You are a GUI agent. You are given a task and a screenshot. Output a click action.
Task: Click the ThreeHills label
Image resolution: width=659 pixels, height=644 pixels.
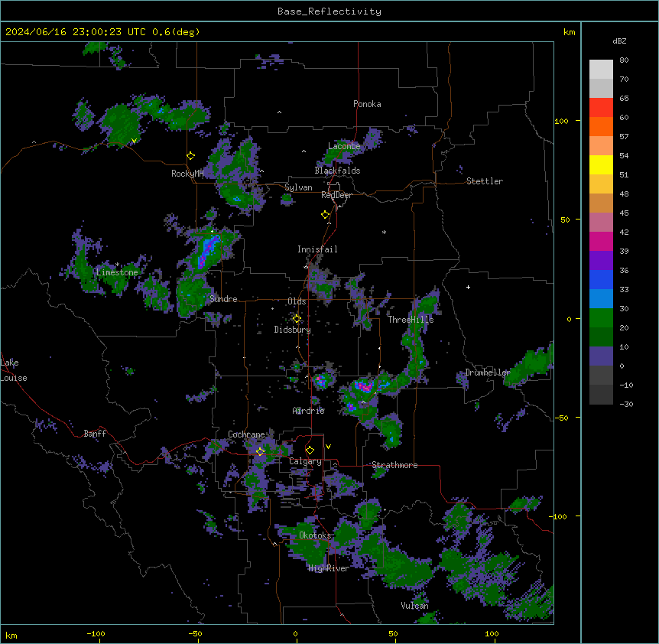click(x=411, y=320)
